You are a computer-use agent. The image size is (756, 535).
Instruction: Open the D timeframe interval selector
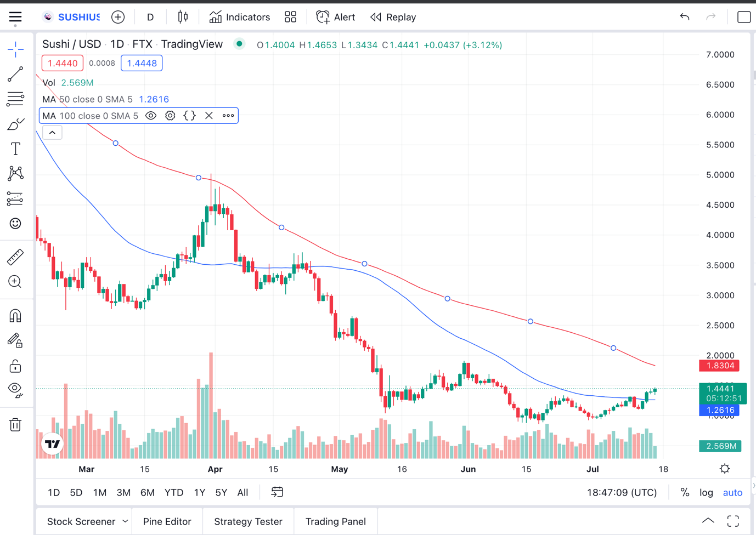pos(150,18)
